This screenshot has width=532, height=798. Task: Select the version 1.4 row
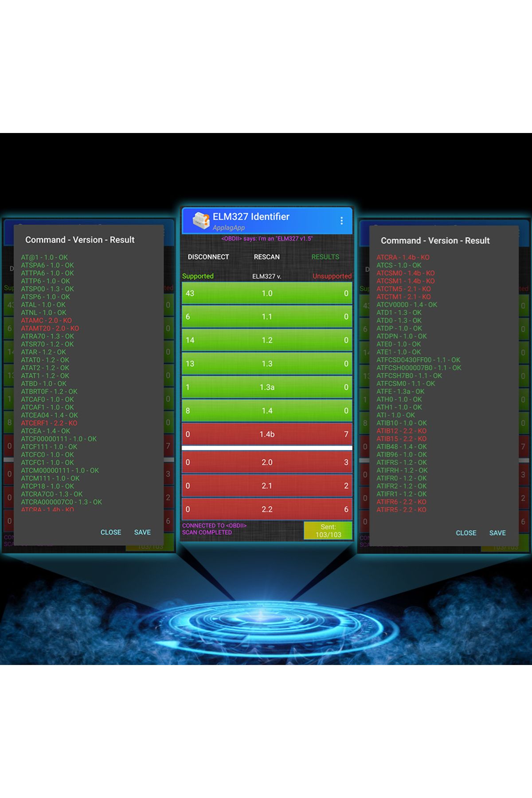pyautogui.click(x=267, y=411)
